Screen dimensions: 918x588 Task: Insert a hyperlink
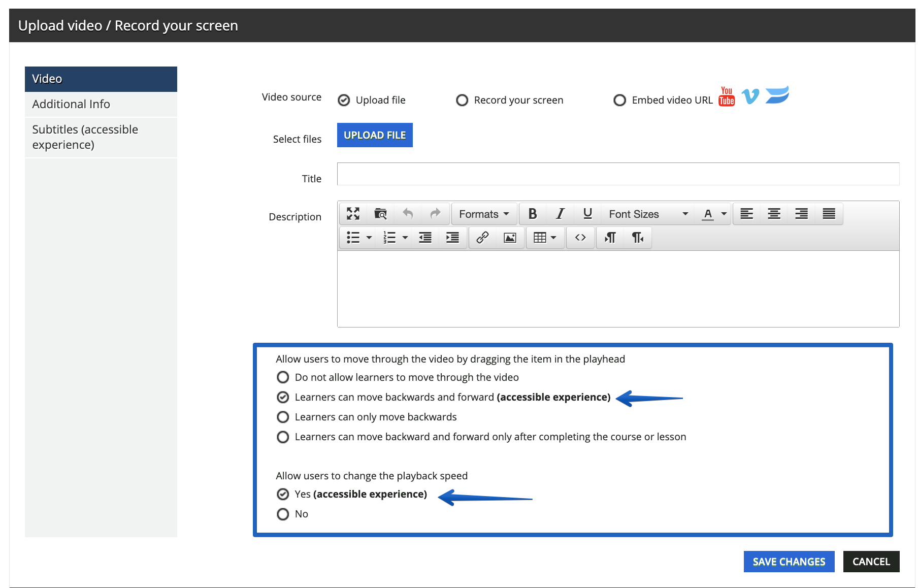(482, 238)
